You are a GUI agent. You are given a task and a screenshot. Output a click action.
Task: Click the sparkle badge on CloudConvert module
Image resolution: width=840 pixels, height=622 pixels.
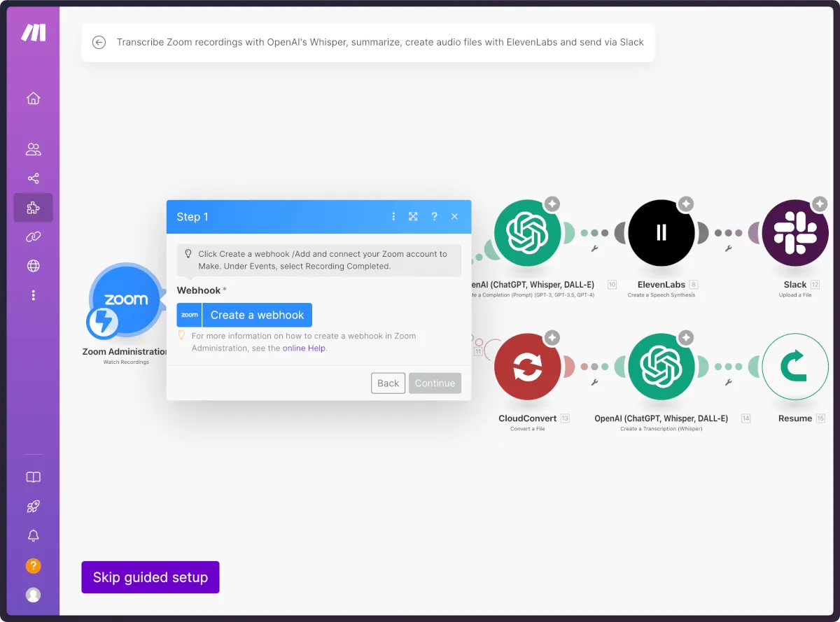pyautogui.click(x=552, y=337)
